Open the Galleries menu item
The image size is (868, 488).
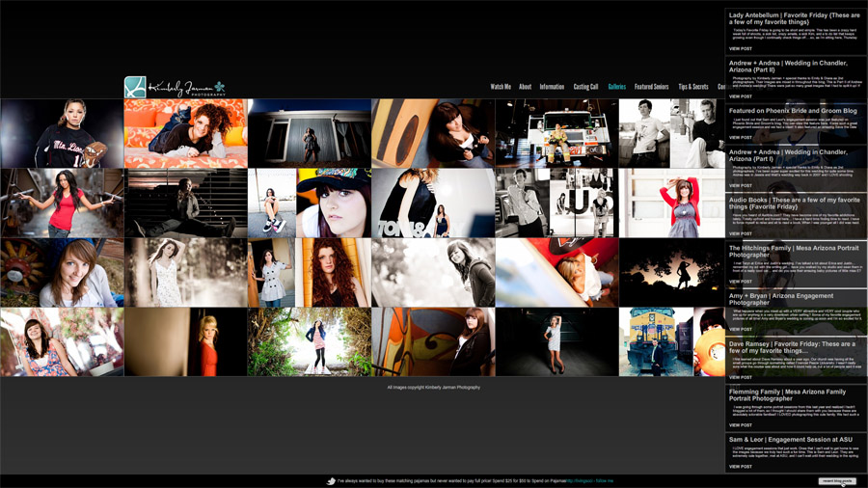click(x=616, y=86)
